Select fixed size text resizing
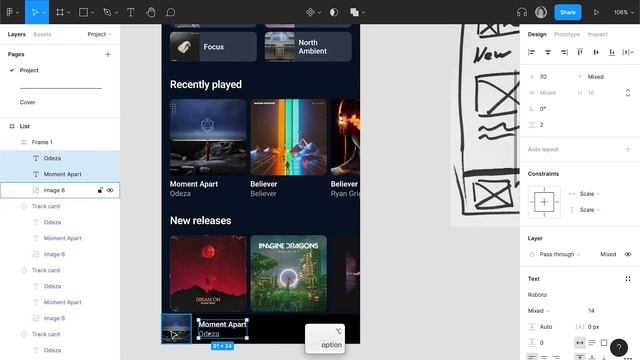This screenshot has height=360, width=640. click(x=604, y=343)
